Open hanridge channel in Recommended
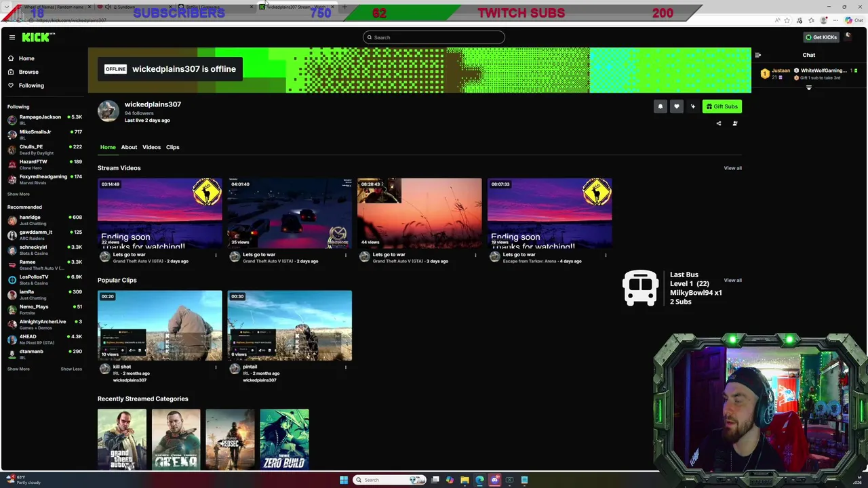The image size is (868, 488). pos(45,220)
